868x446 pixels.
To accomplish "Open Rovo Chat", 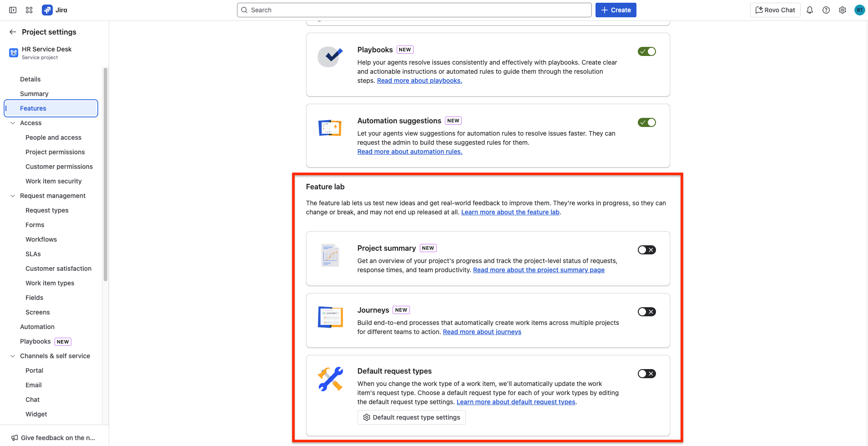I will tap(775, 10).
